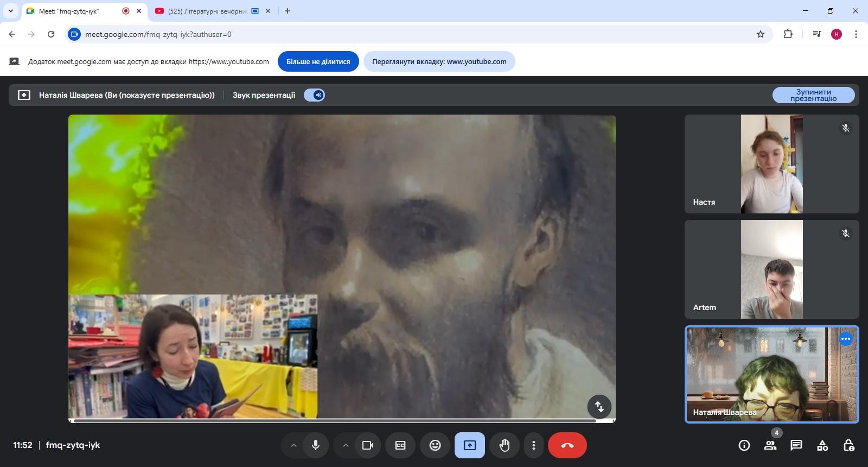
Task: Open a new browser tab
Action: click(x=288, y=11)
